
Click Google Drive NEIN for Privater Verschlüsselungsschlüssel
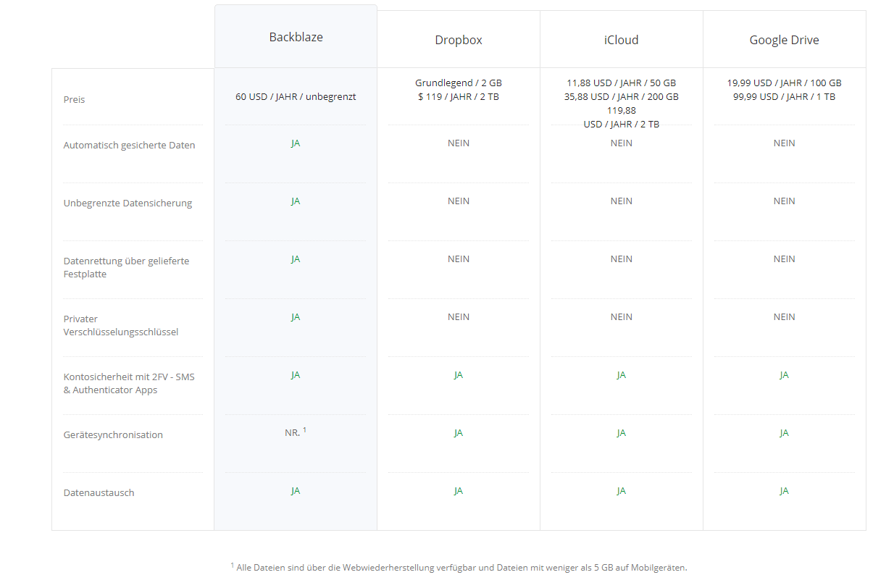(784, 316)
